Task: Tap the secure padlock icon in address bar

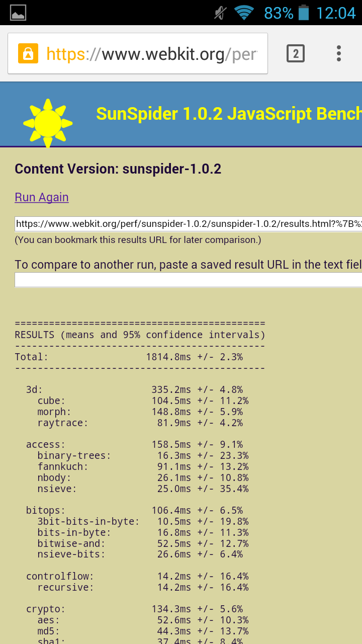Action: [28, 53]
